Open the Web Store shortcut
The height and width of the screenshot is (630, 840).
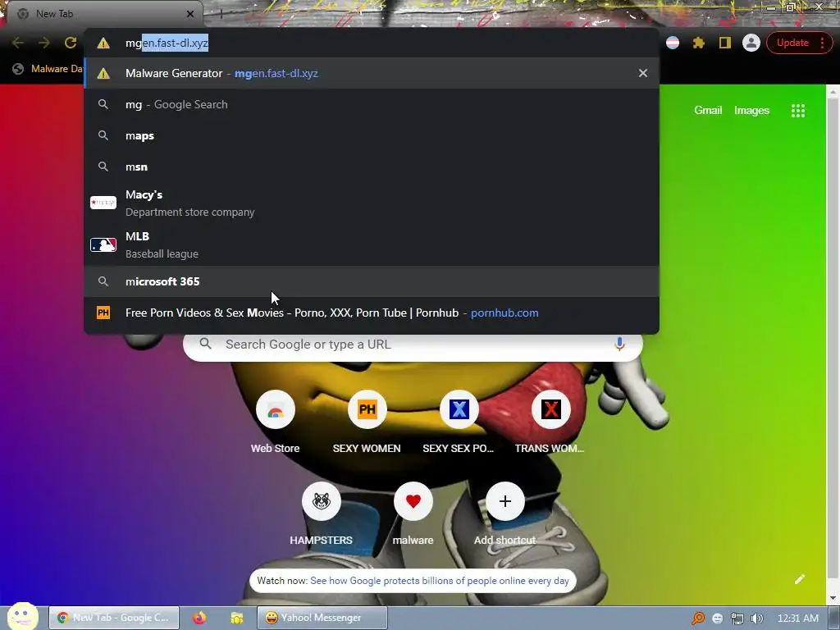(x=276, y=422)
